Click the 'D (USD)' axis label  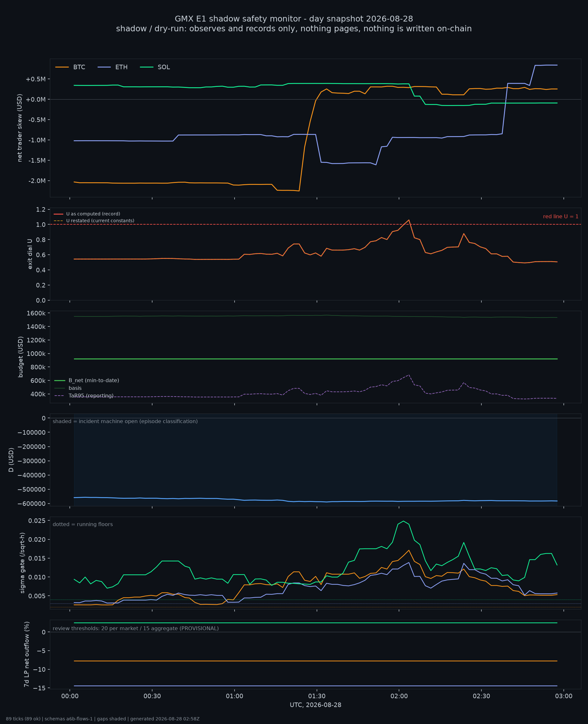(11, 460)
